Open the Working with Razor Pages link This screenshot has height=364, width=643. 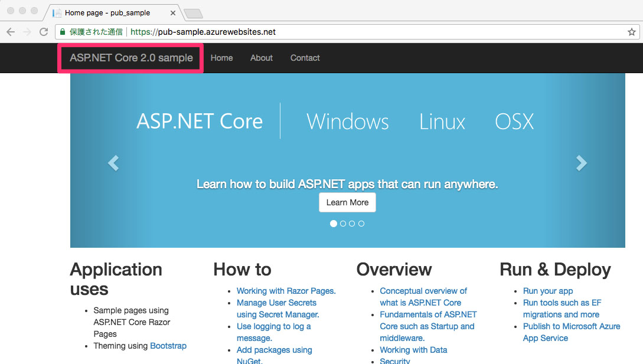pyautogui.click(x=286, y=291)
